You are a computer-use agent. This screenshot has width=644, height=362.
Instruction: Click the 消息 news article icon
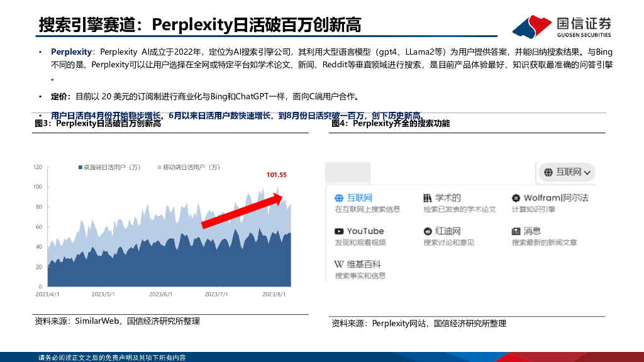[x=516, y=231]
